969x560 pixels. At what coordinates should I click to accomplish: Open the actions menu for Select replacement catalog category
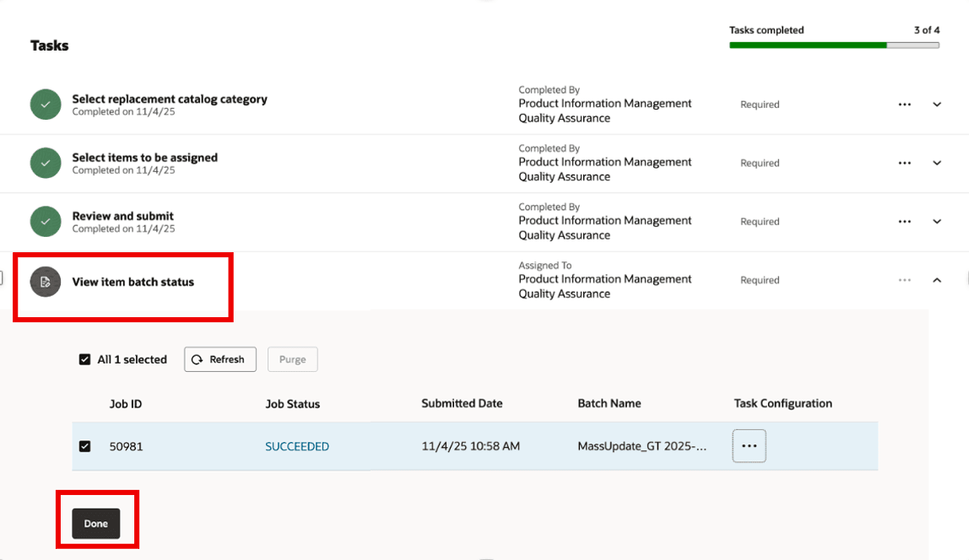[905, 104]
